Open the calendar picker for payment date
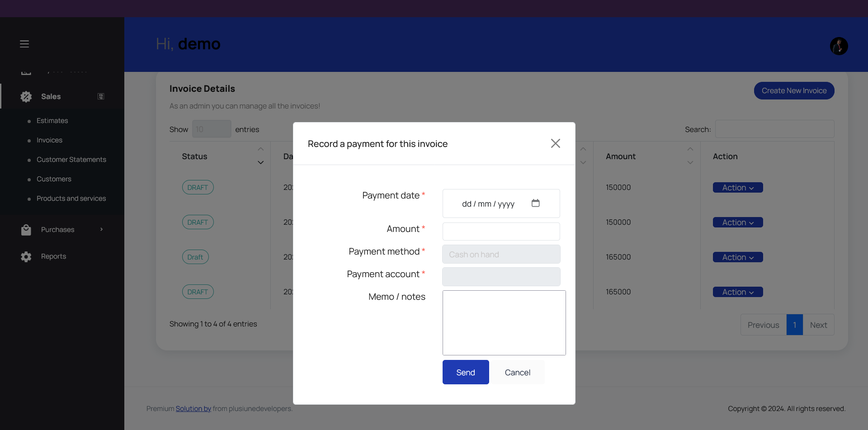 pos(536,203)
